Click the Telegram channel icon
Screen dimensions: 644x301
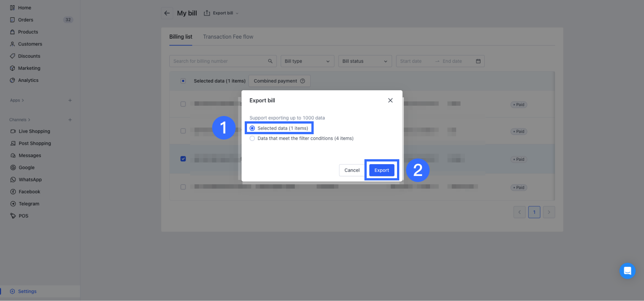13,204
